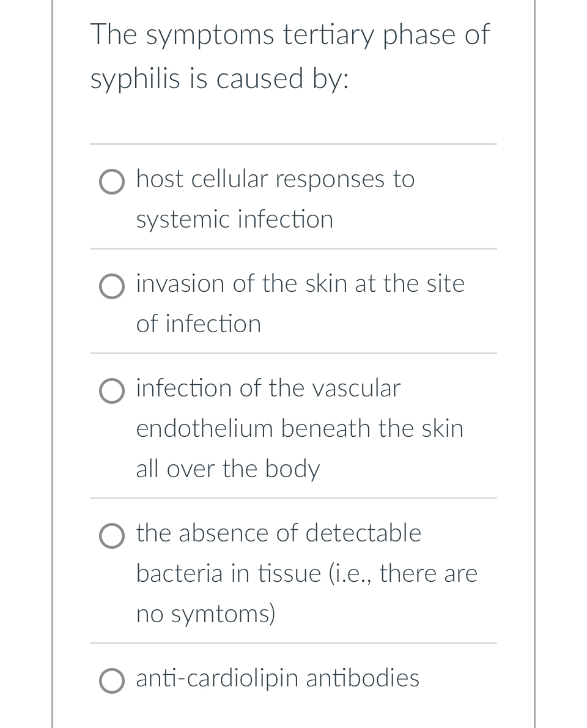
Task: Pick 'absence of detectable bacteria' option
Action: 112,536
